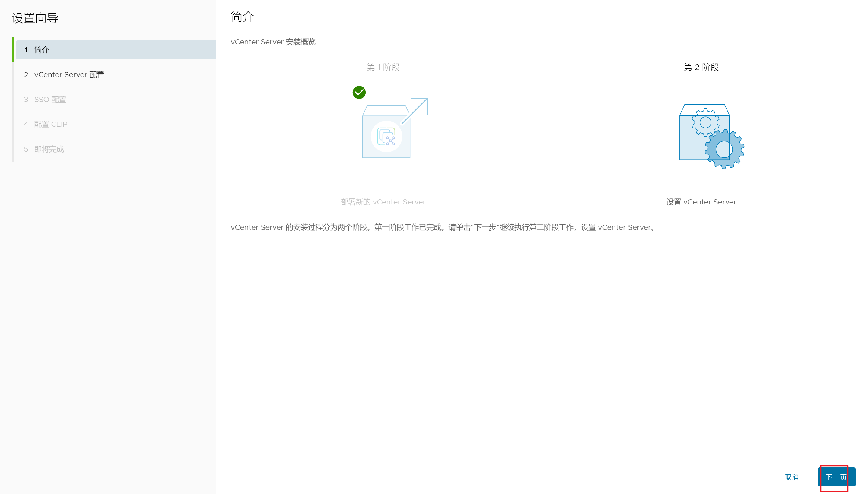Click the 第 1 阶段 heading
Screen dimensions: 868x494
[x=383, y=67]
